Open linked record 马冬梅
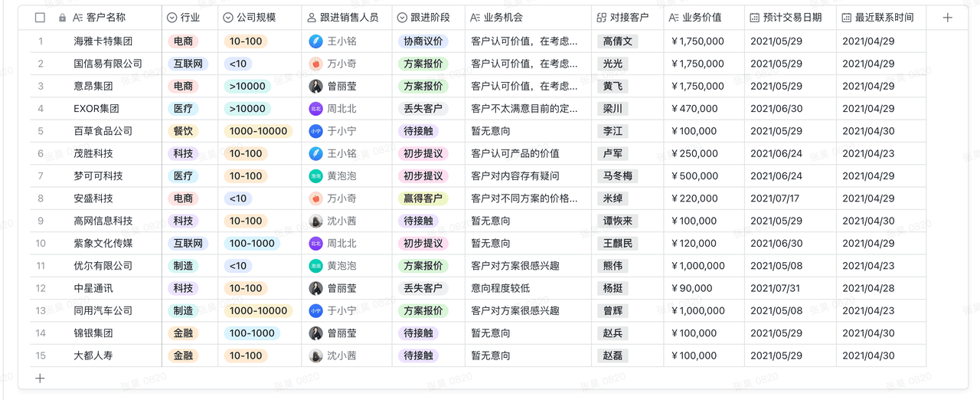 (618, 176)
